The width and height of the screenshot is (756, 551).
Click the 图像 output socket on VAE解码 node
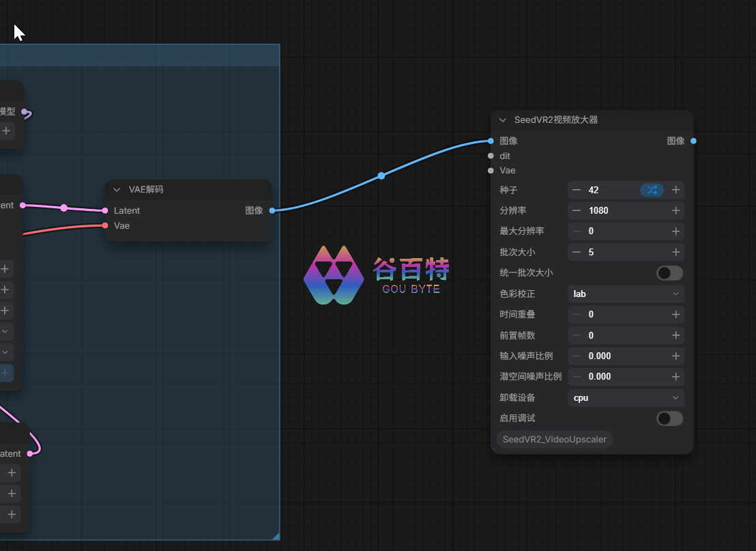(272, 210)
